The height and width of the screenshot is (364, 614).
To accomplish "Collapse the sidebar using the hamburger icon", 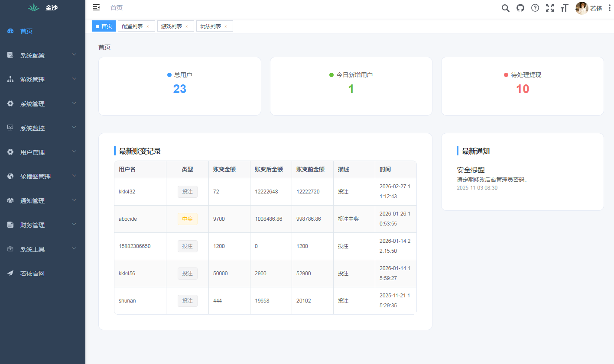I will (96, 7).
